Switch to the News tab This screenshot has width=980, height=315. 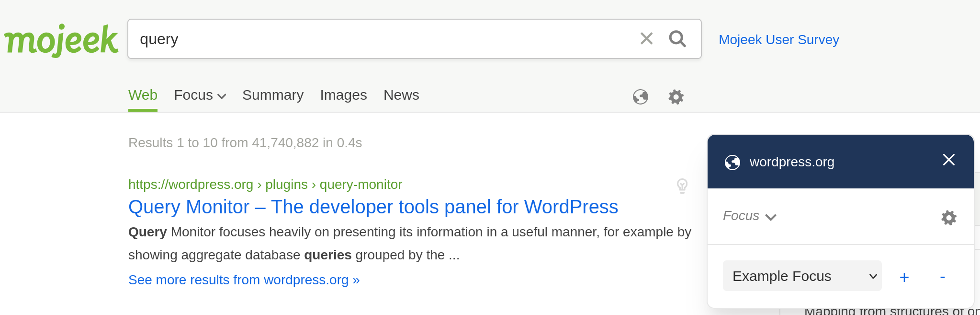[x=401, y=95]
